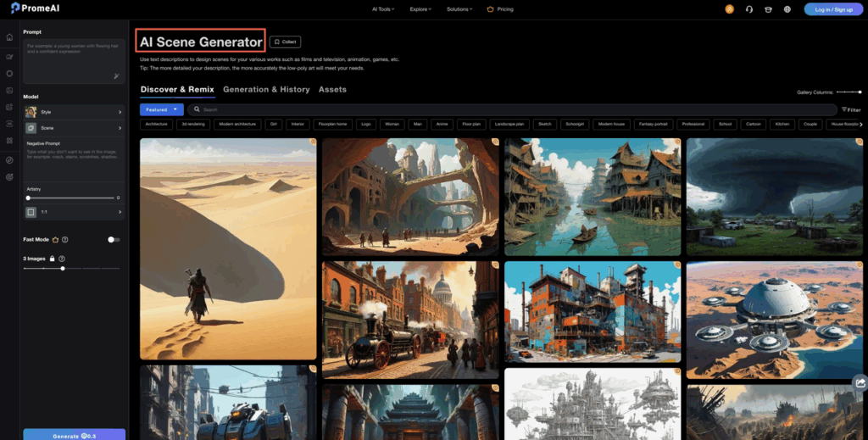Screen dimensions: 868x440
Task: Open the Featured dropdown
Action: tap(162, 109)
